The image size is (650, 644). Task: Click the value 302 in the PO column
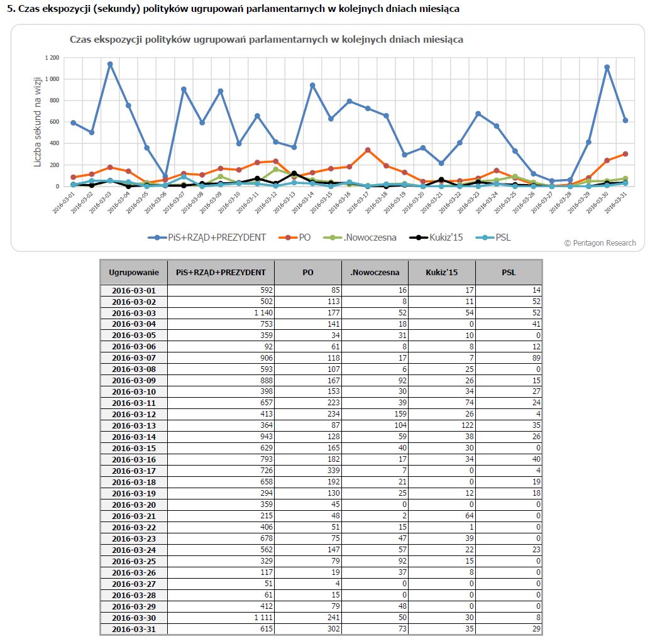click(x=333, y=629)
